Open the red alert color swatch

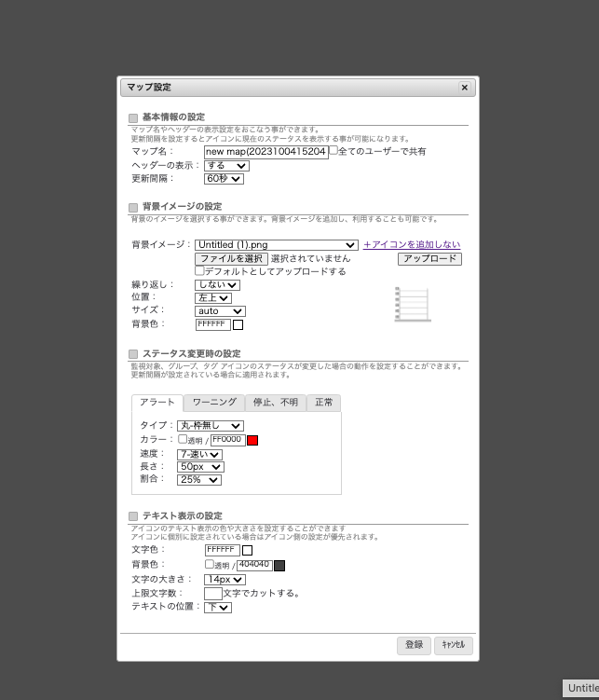(252, 441)
